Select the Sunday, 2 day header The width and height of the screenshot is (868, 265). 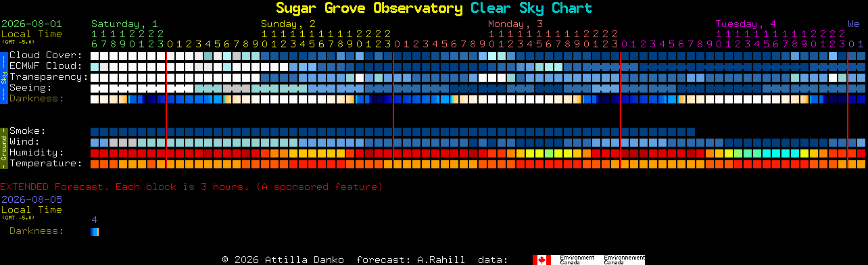click(289, 24)
